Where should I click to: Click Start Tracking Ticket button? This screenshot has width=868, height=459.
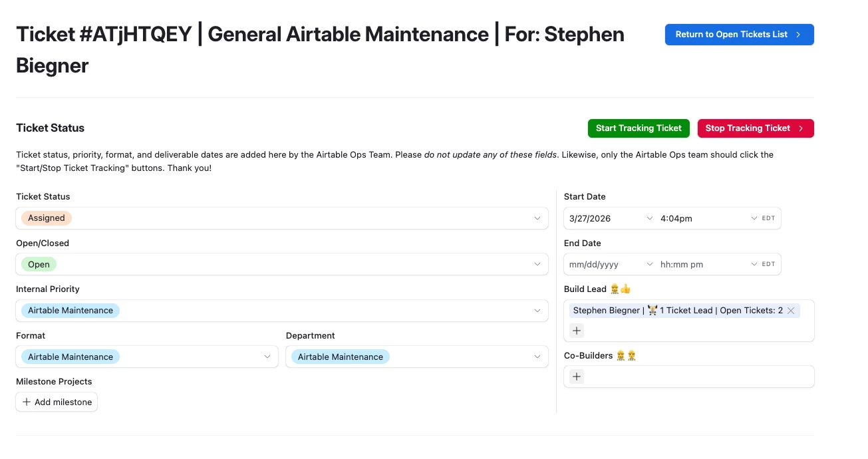pos(639,128)
